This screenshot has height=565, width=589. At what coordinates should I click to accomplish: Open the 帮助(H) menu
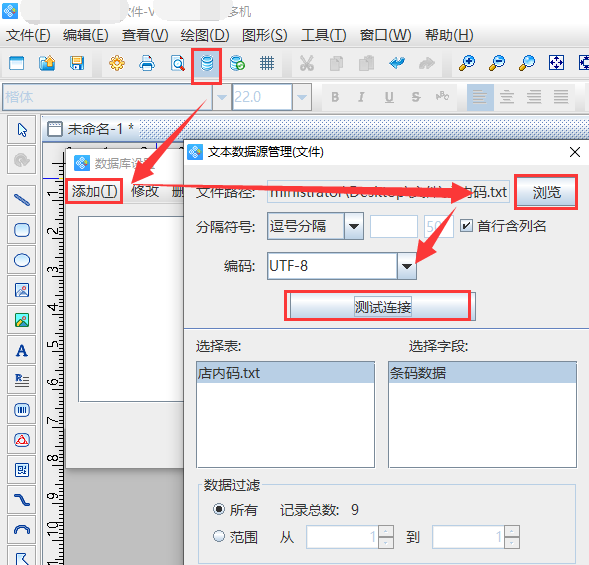[449, 36]
